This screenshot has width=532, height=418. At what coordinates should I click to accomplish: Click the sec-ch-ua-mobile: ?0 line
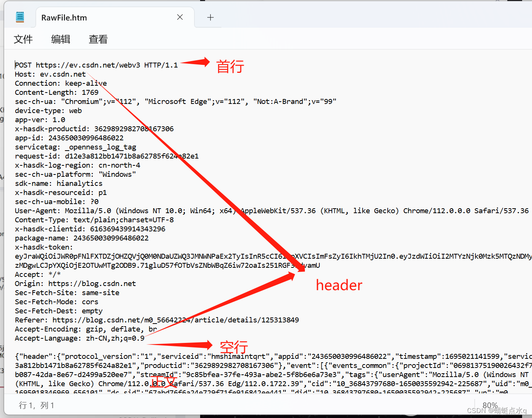click(57, 201)
